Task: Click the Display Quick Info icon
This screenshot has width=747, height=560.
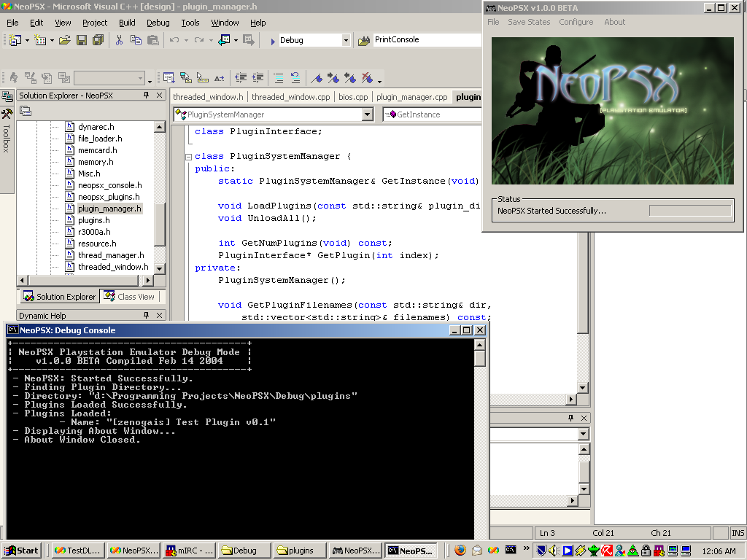Action: tap(203, 77)
